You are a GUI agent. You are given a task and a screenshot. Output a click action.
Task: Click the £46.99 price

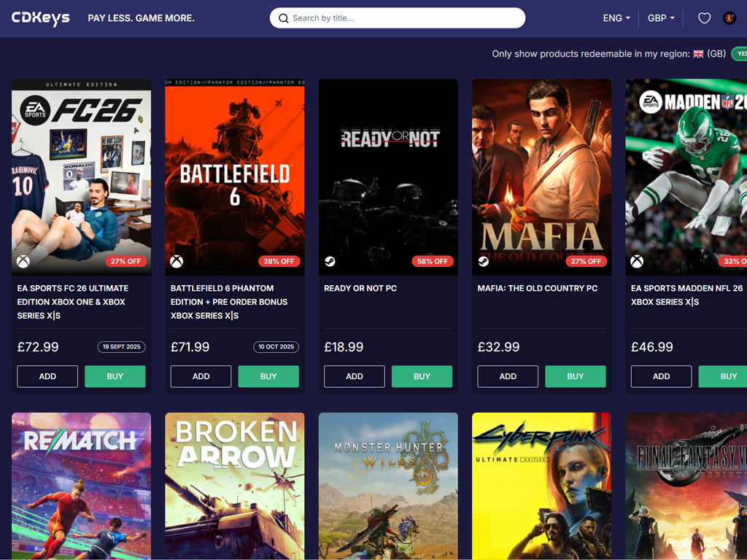click(652, 346)
